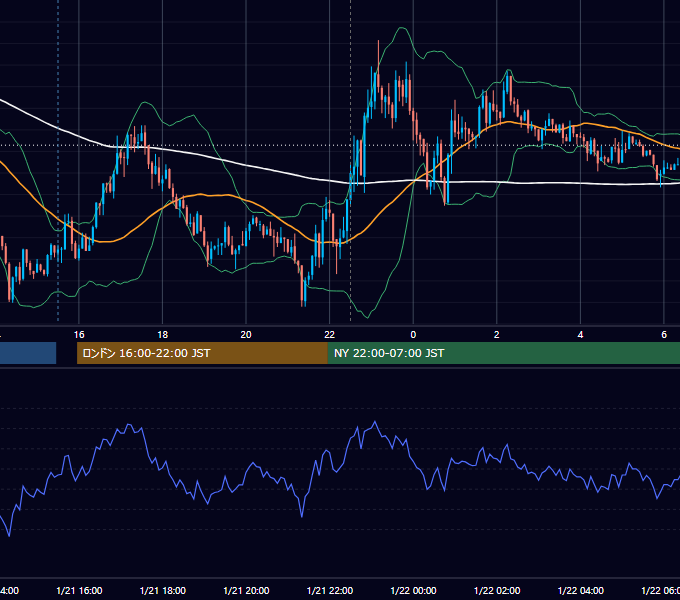The width and height of the screenshot is (680, 600).
Task: Click the 2 hour label on chart axis
Action: point(497,335)
